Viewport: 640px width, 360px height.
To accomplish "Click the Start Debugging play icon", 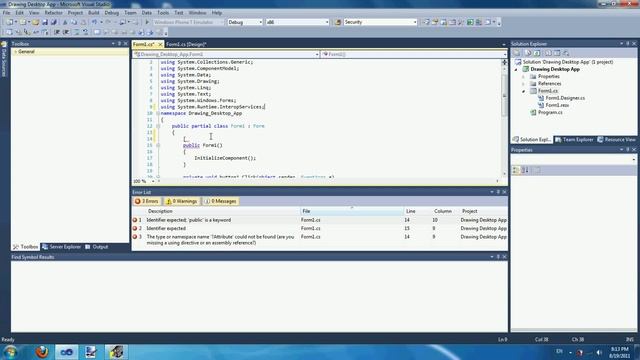I will point(147,22).
